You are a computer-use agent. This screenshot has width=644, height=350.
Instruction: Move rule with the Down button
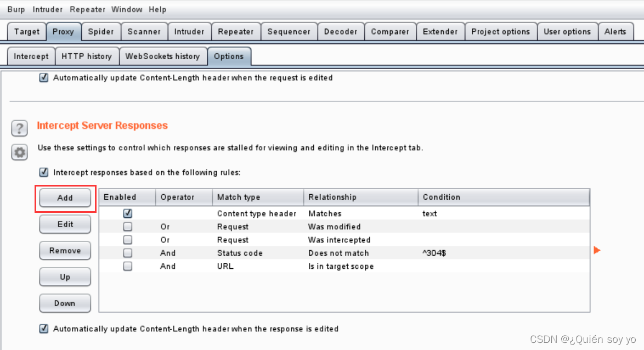pyautogui.click(x=65, y=303)
